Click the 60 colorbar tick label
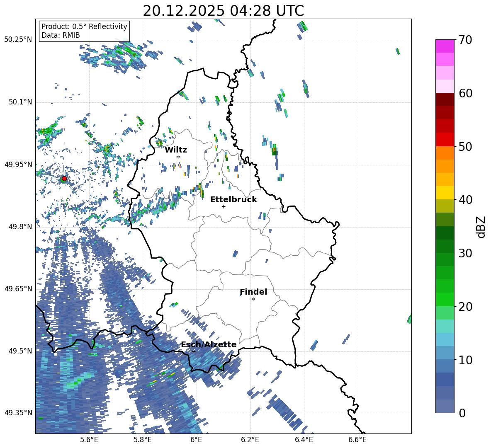Image resolution: width=491 pixels, height=448 pixels. [x=465, y=93]
